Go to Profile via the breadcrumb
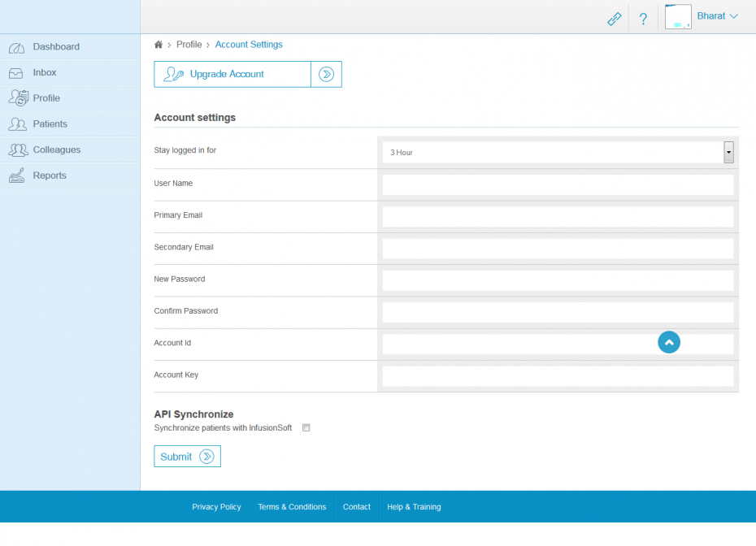756x546 pixels. pyautogui.click(x=189, y=45)
